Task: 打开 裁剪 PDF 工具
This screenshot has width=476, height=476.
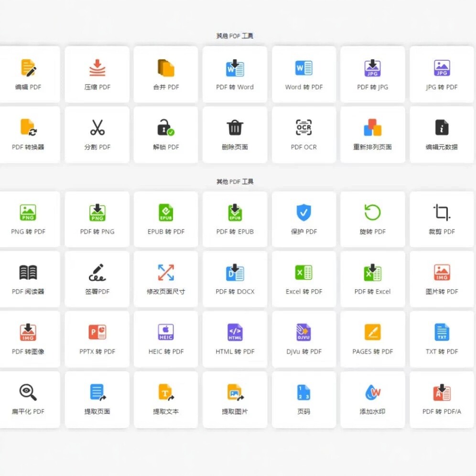Action: (441, 219)
